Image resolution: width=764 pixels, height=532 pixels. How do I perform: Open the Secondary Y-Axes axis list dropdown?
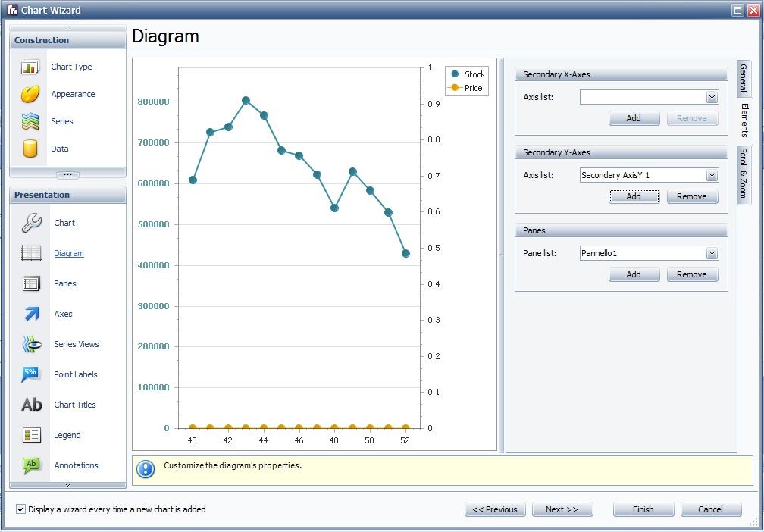pos(712,175)
